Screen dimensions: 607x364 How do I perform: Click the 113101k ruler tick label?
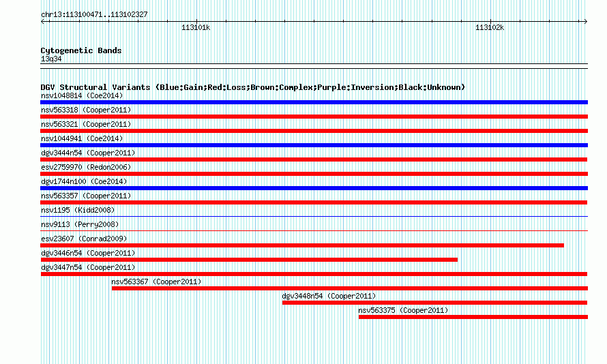pyautogui.click(x=196, y=27)
